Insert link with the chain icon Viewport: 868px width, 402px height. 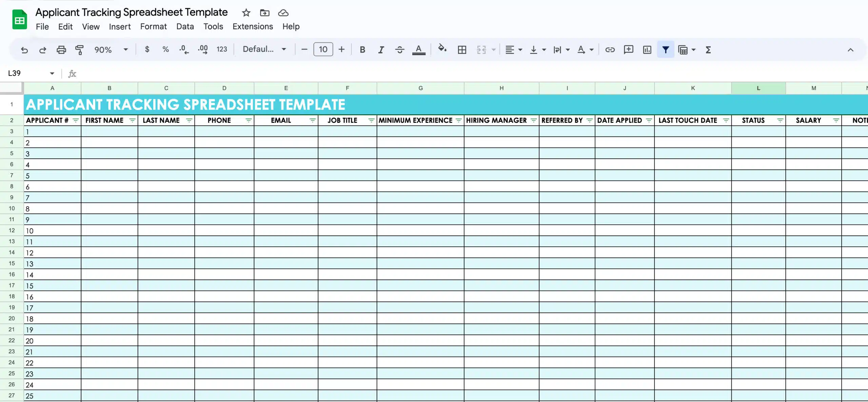tap(610, 50)
